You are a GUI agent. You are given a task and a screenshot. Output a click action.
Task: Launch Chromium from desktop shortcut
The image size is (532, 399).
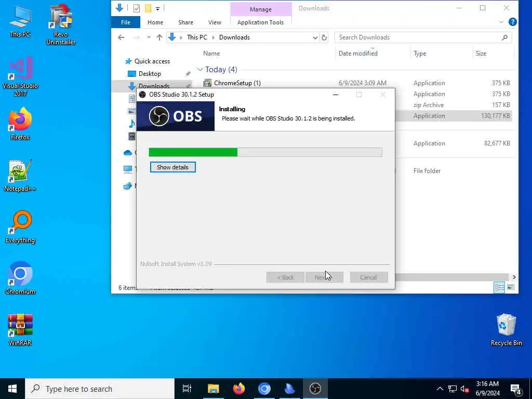click(x=20, y=278)
